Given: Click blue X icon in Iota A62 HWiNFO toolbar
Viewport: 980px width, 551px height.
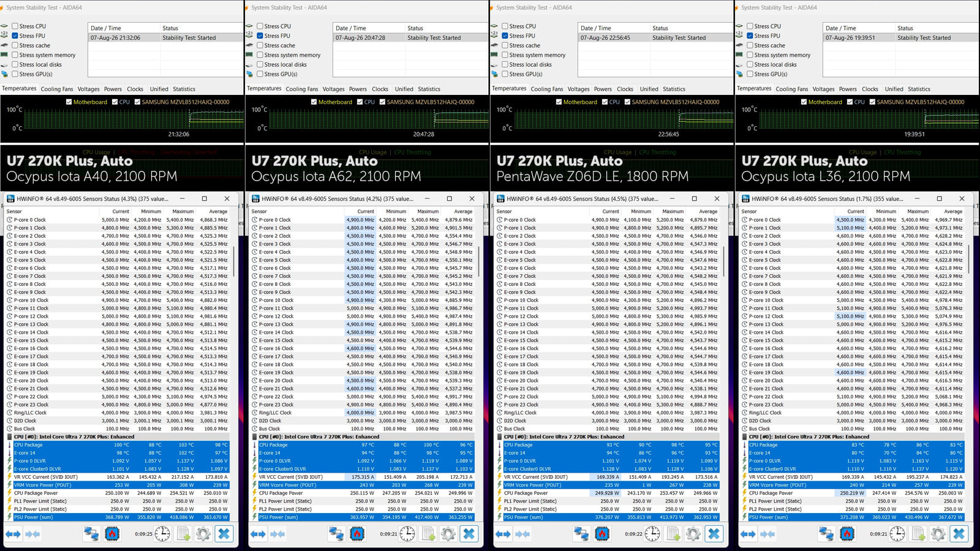Looking at the screenshot, I should pyautogui.click(x=469, y=534).
